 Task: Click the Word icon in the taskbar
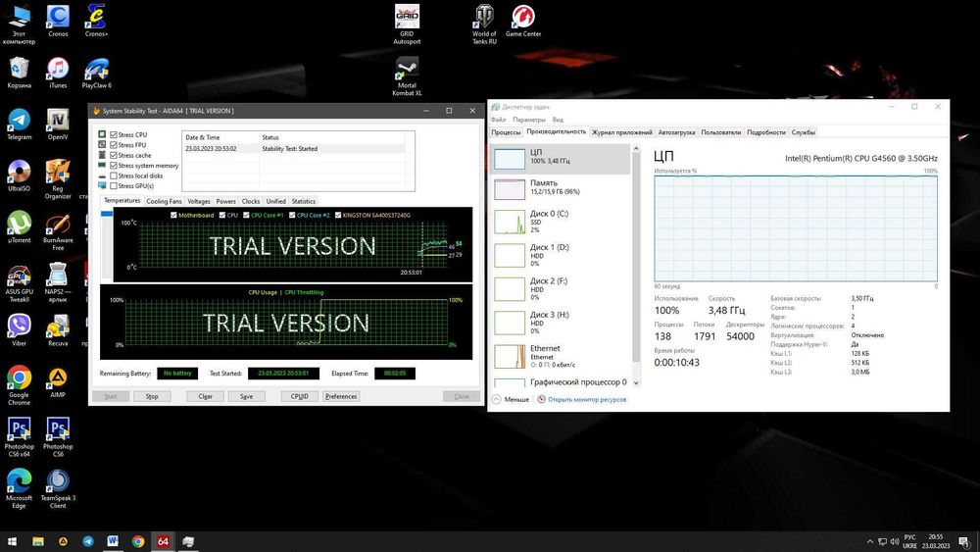click(113, 541)
